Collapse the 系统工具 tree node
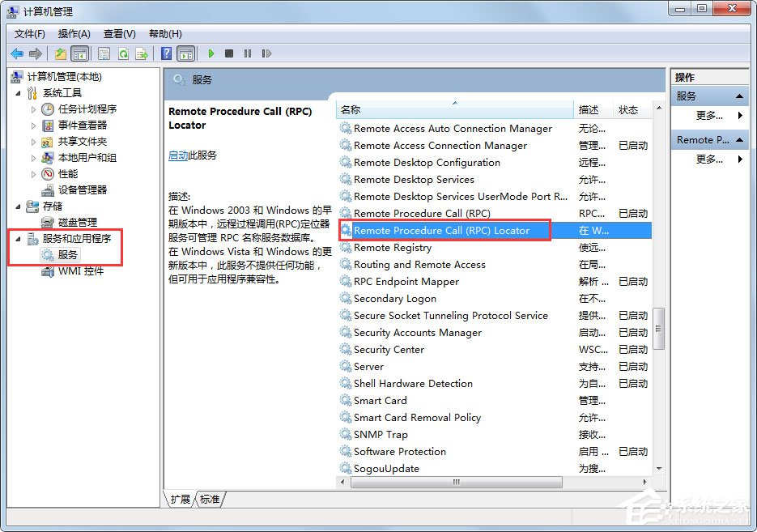Image resolution: width=757 pixels, height=532 pixels. [19, 92]
